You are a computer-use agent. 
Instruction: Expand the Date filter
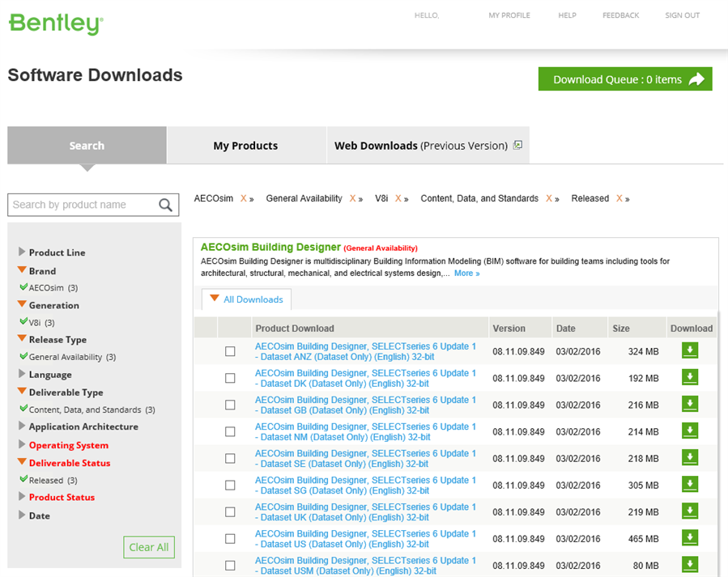tap(21, 515)
